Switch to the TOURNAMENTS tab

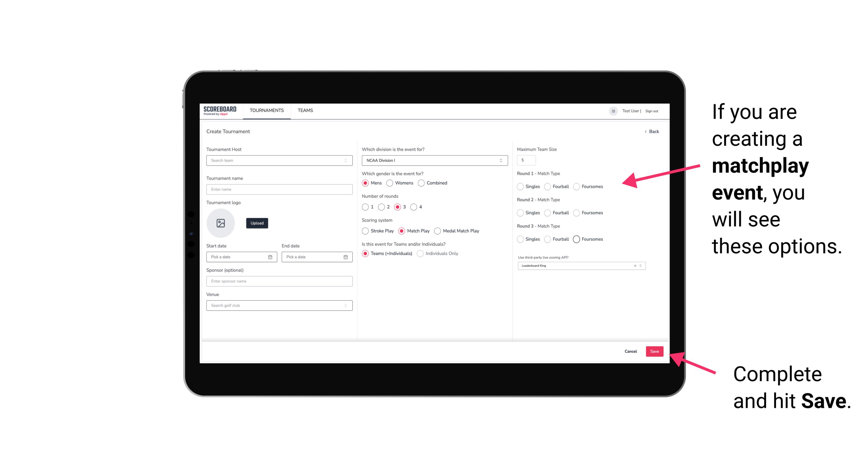(267, 110)
